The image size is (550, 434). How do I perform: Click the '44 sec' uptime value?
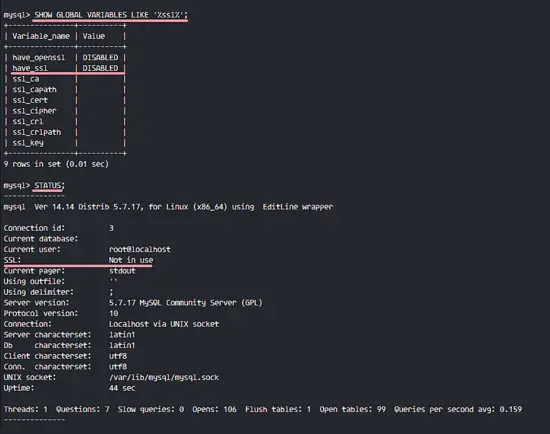(122, 388)
